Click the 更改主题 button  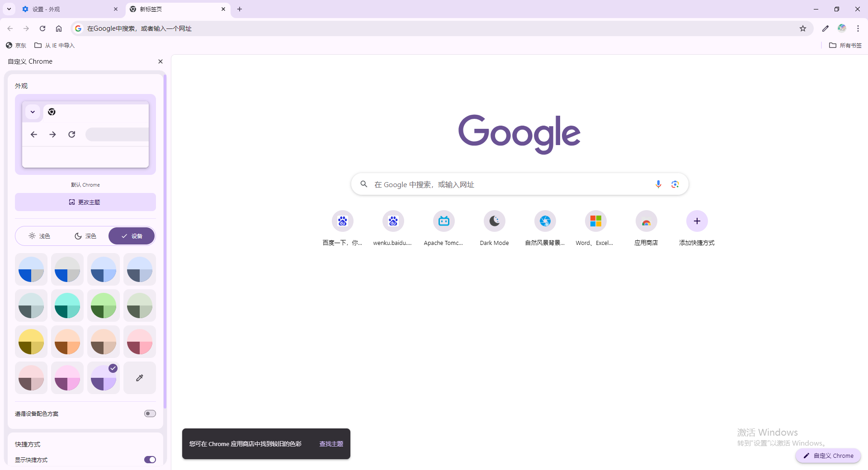click(x=85, y=202)
